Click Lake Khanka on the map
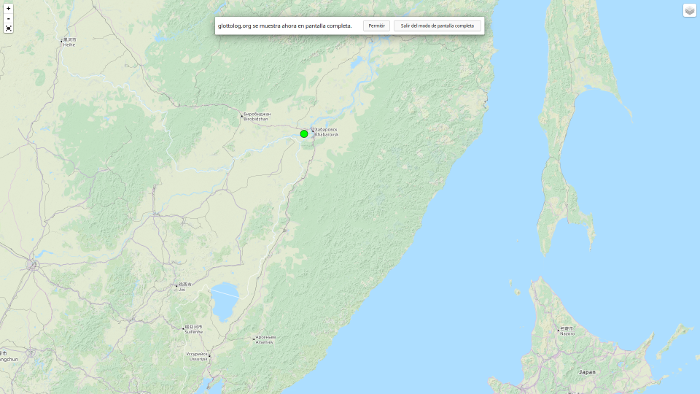700x394 pixels. pos(225,301)
